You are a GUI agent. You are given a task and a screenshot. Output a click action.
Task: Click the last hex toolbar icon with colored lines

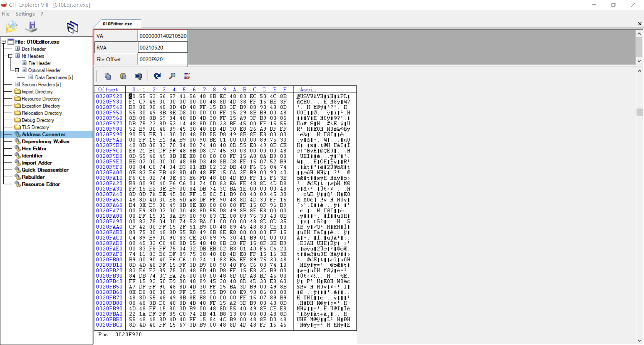click(x=187, y=76)
